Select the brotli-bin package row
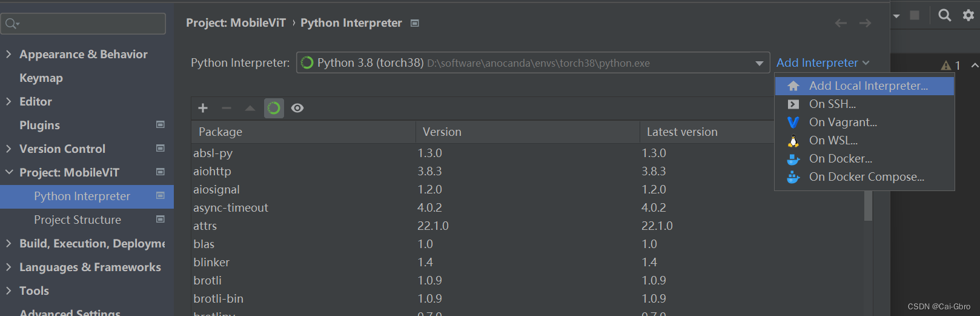 click(527, 299)
